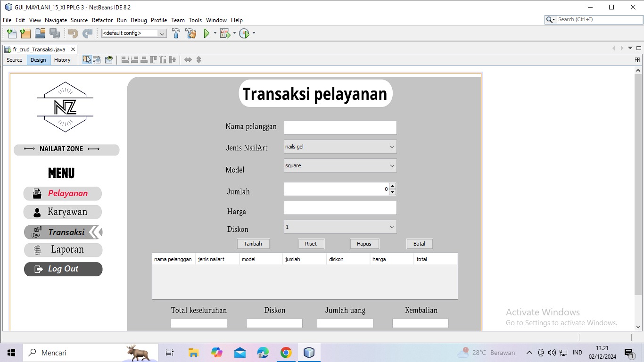Open the default config dropdown

point(134,33)
